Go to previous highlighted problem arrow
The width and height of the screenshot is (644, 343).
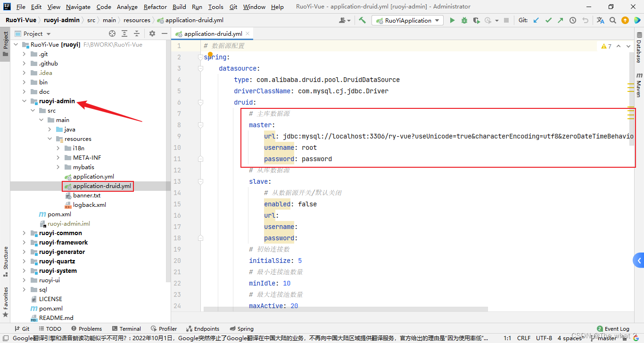pos(619,46)
